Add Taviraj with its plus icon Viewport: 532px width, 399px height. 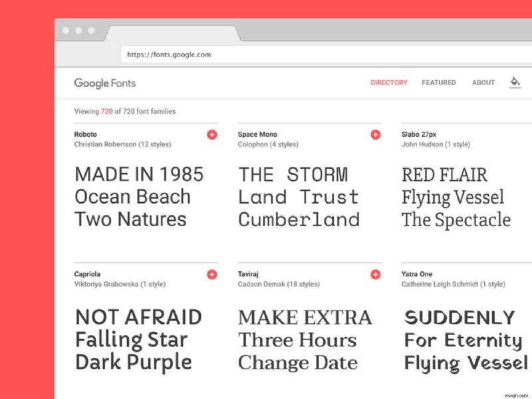[376, 274]
